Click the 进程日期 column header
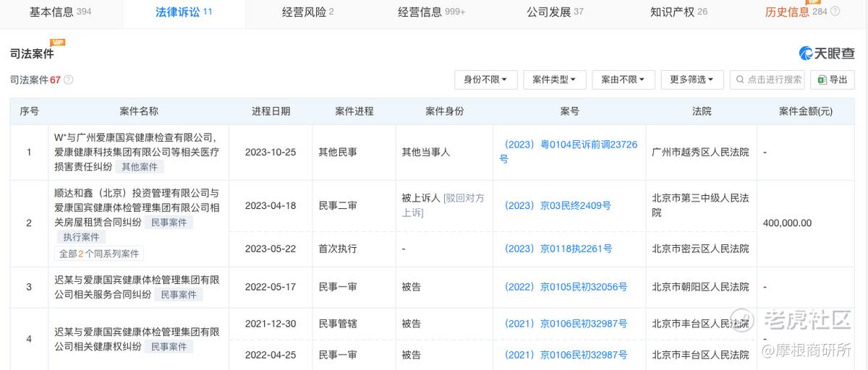The image size is (868, 370). [x=271, y=111]
